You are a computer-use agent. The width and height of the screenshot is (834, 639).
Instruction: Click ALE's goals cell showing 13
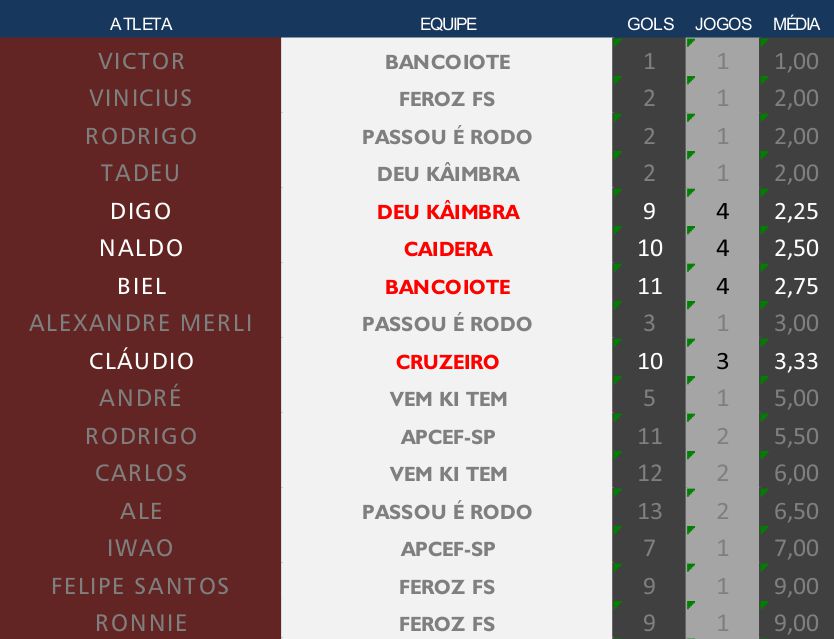coord(649,511)
